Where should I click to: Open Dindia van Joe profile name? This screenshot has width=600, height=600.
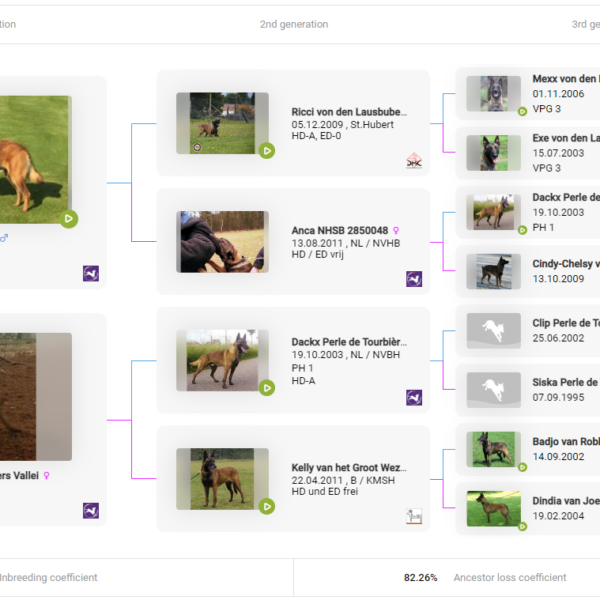(x=566, y=501)
